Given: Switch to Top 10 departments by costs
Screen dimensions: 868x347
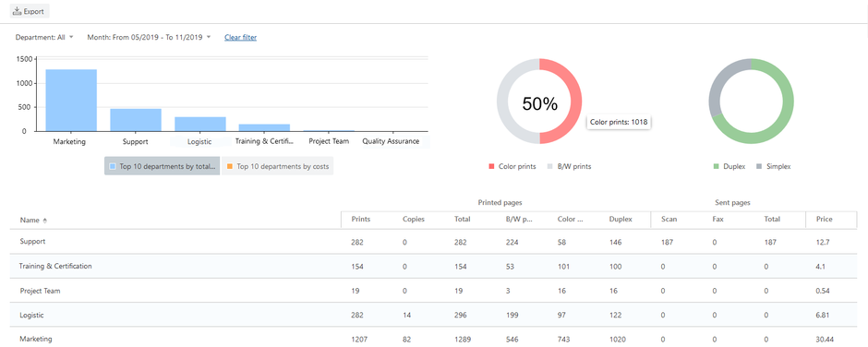Looking at the screenshot, I should 278,166.
